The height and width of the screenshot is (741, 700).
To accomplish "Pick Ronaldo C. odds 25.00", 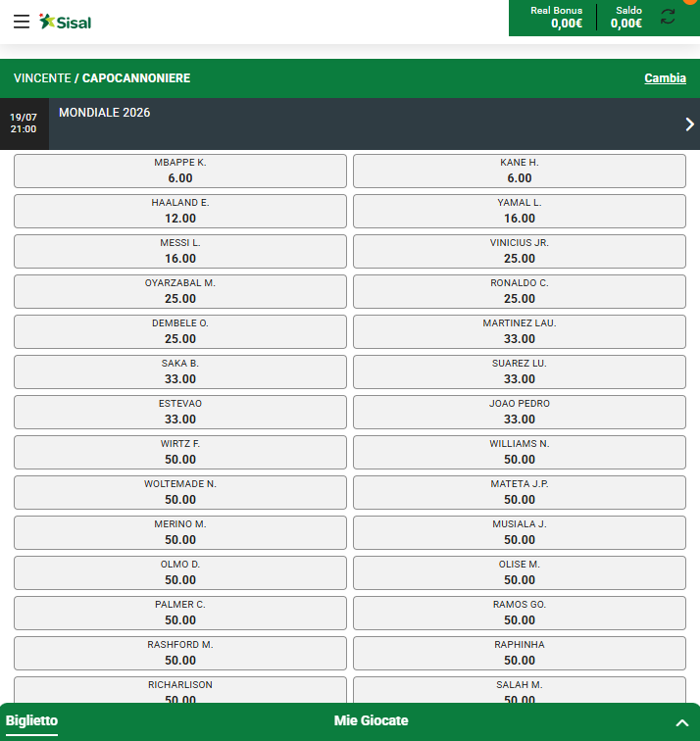I will 520,291.
